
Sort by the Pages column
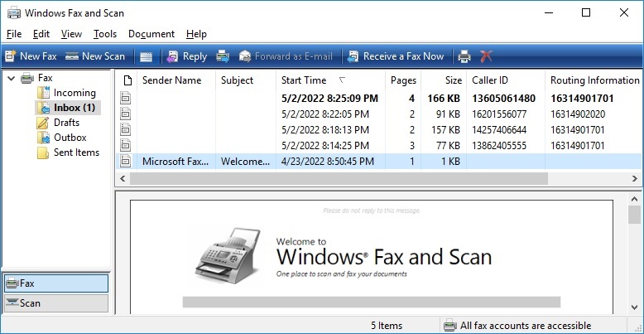point(403,80)
